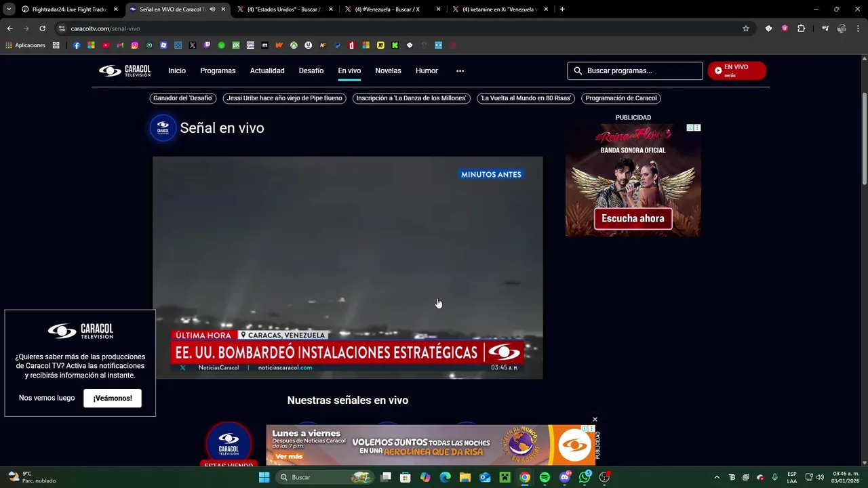Open the tab search dropdown arrow
868x488 pixels.
point(8,9)
